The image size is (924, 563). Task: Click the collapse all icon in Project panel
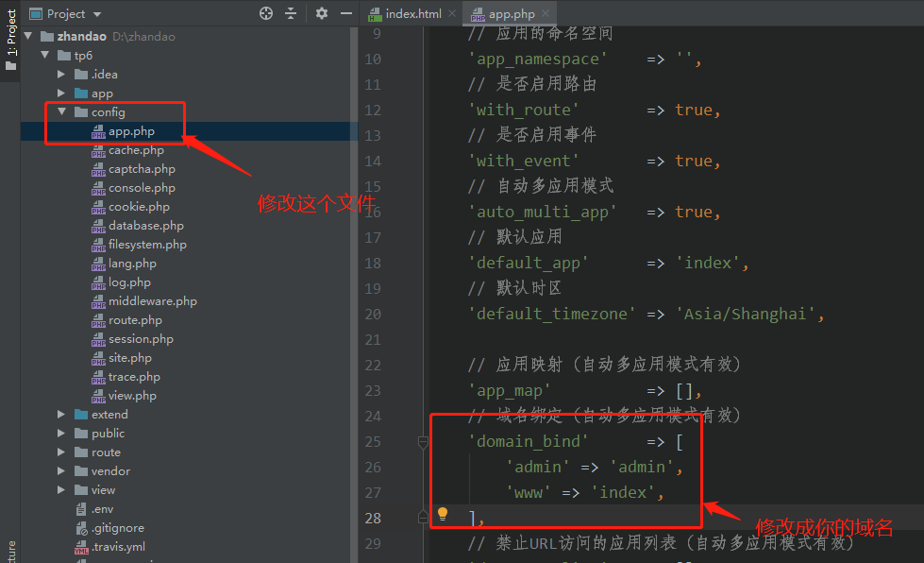291,13
